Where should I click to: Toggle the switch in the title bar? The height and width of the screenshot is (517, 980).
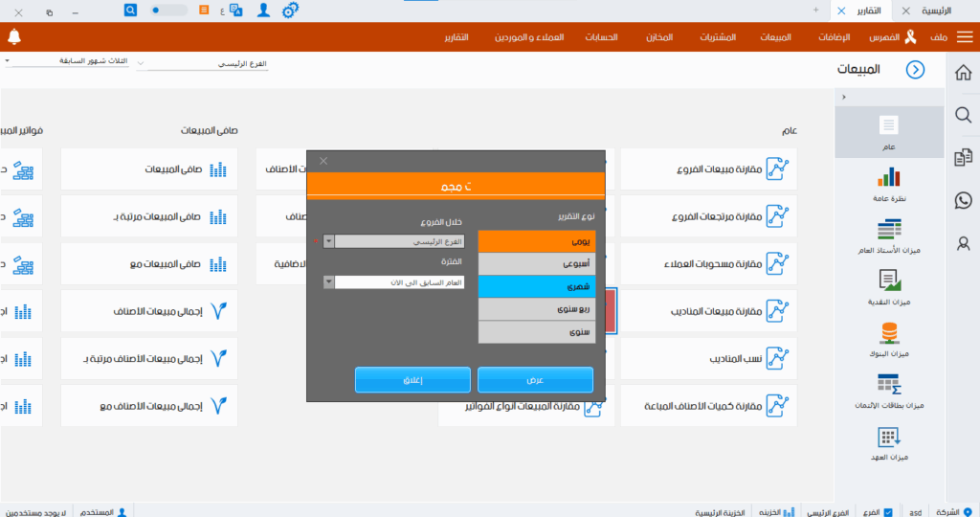[x=169, y=10]
